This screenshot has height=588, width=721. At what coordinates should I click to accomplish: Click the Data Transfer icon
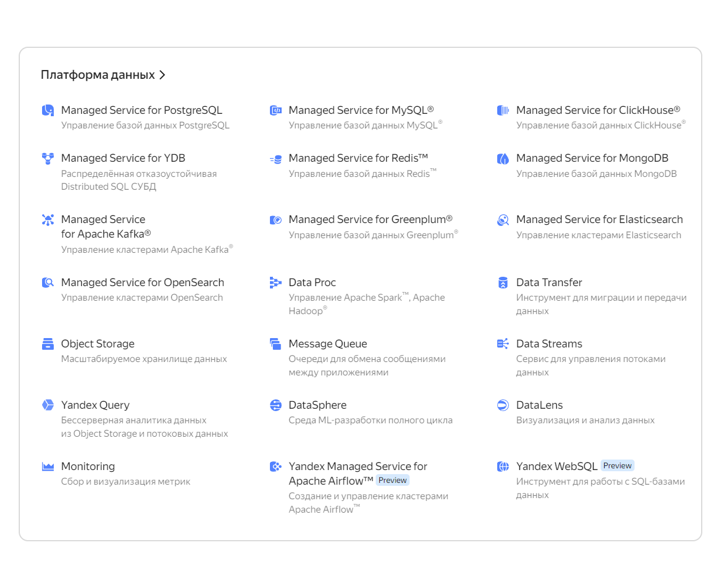pos(503,283)
